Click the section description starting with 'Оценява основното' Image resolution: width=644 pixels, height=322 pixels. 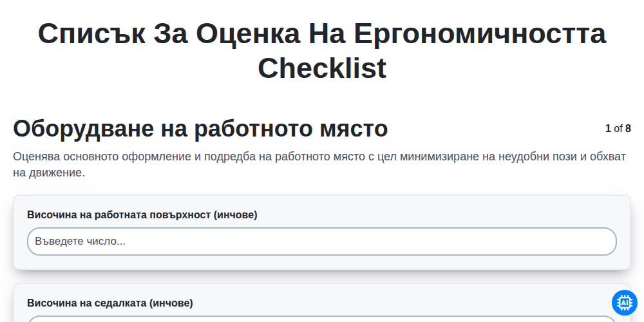319,165
